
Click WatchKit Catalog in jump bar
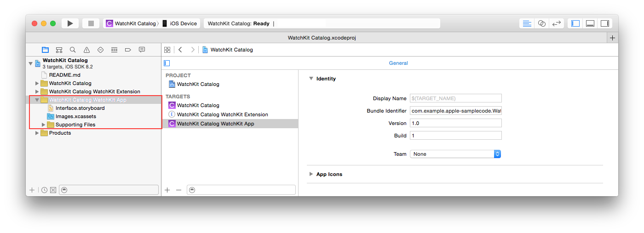[x=228, y=50]
